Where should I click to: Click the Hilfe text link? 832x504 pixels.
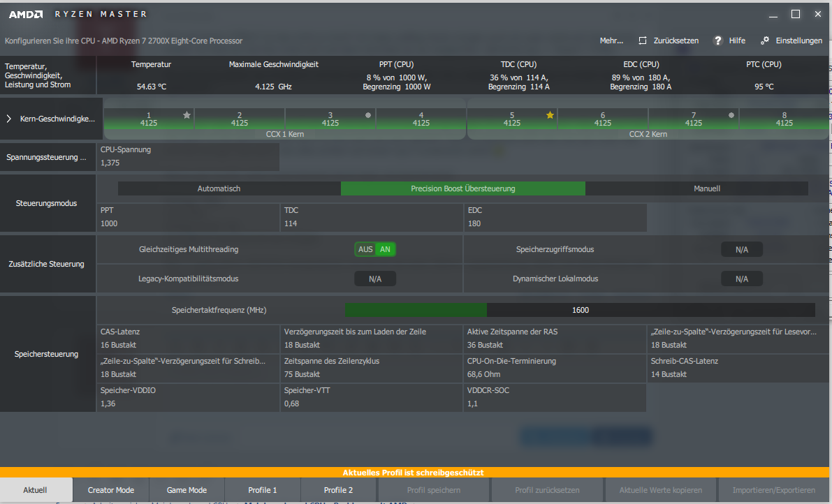coord(737,40)
